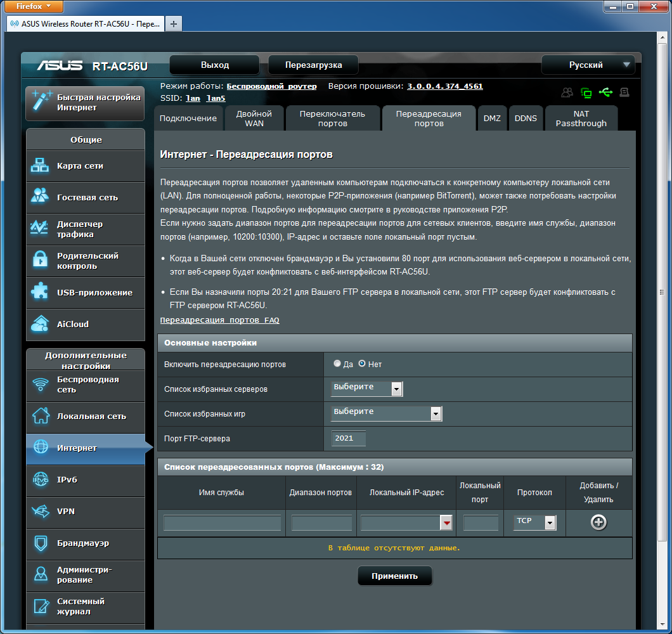This screenshot has width=672, height=634.
Task: Click the vertical scrollbar thumb
Action: tap(662, 292)
